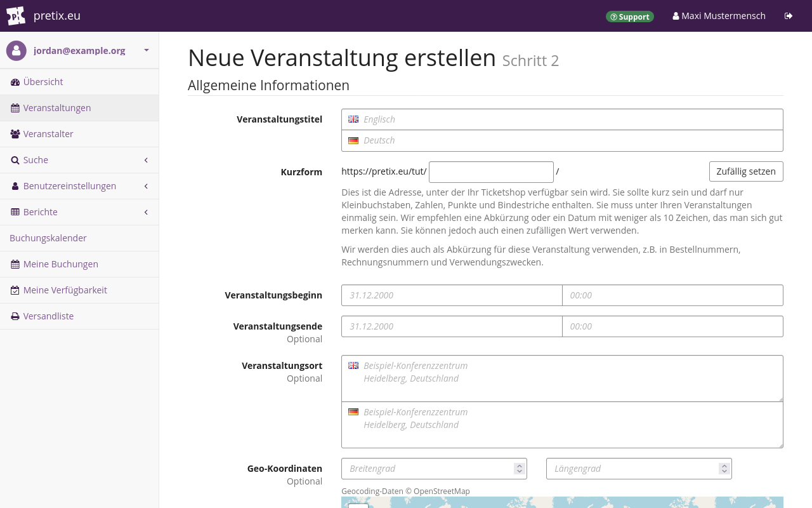Click the Längengrad spinner arrows
The image size is (812, 508).
pyautogui.click(x=724, y=469)
